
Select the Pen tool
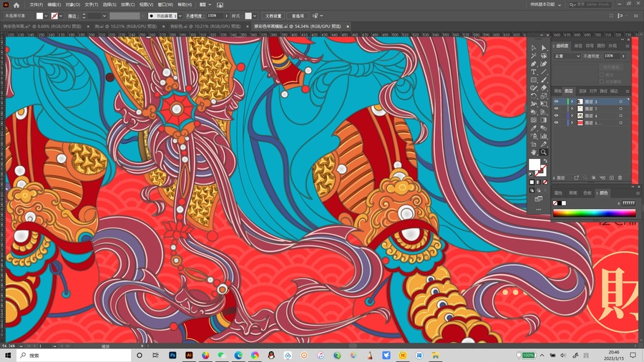[534, 64]
